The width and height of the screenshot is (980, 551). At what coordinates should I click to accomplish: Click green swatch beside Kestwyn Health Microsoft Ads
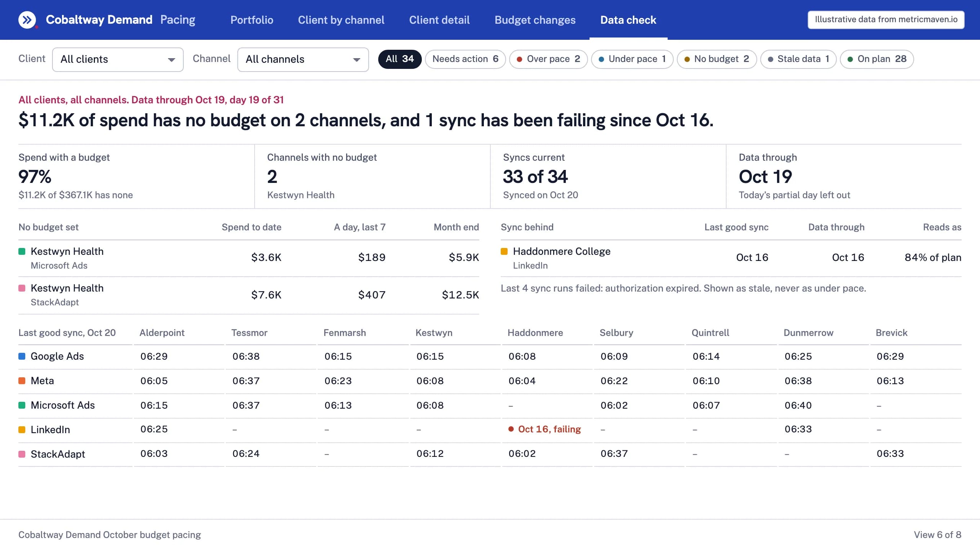[x=22, y=251]
